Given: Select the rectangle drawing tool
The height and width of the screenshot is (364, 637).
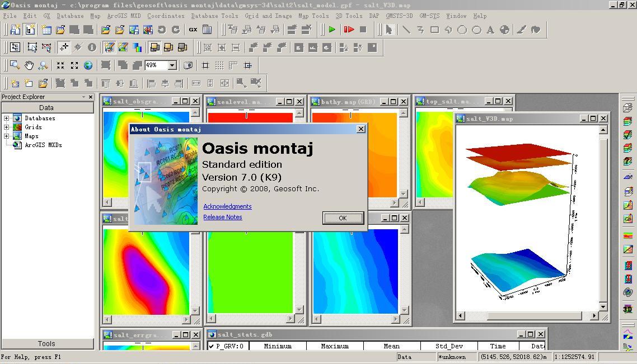Looking at the screenshot, I should click(434, 30).
